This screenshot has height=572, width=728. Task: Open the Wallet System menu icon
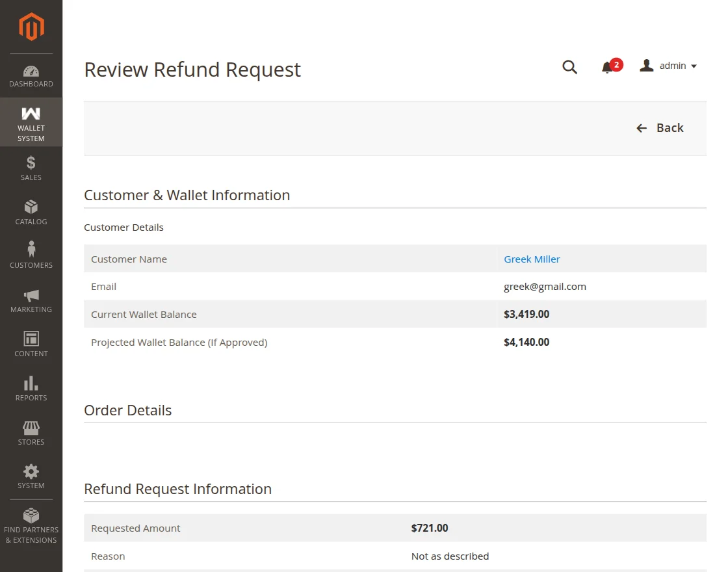pyautogui.click(x=31, y=114)
